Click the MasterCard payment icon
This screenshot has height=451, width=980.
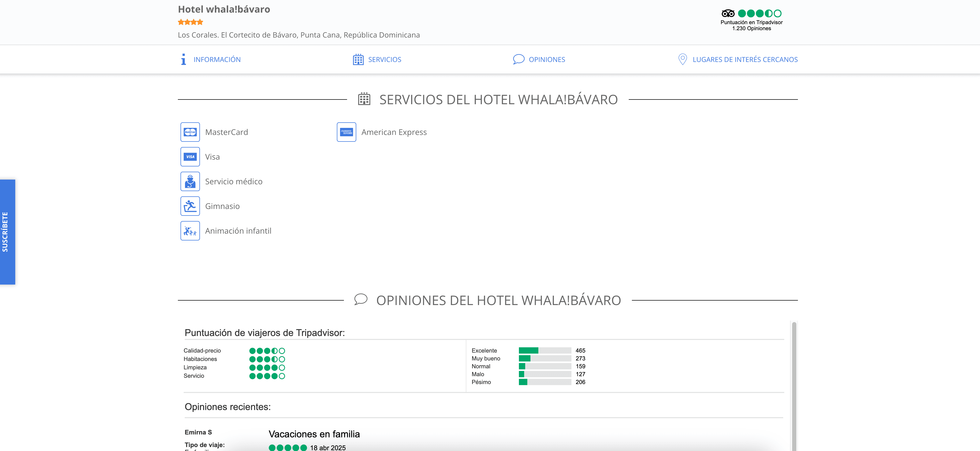[190, 132]
